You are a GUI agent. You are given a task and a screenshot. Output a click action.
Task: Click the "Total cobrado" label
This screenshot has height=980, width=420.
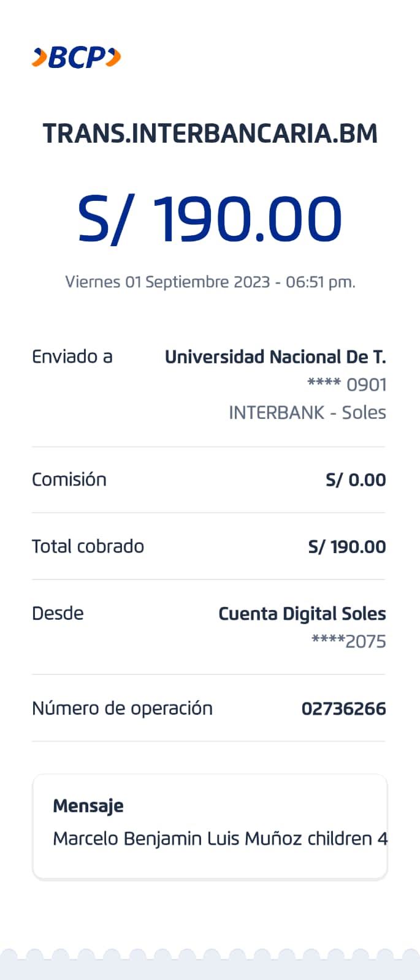tap(88, 546)
